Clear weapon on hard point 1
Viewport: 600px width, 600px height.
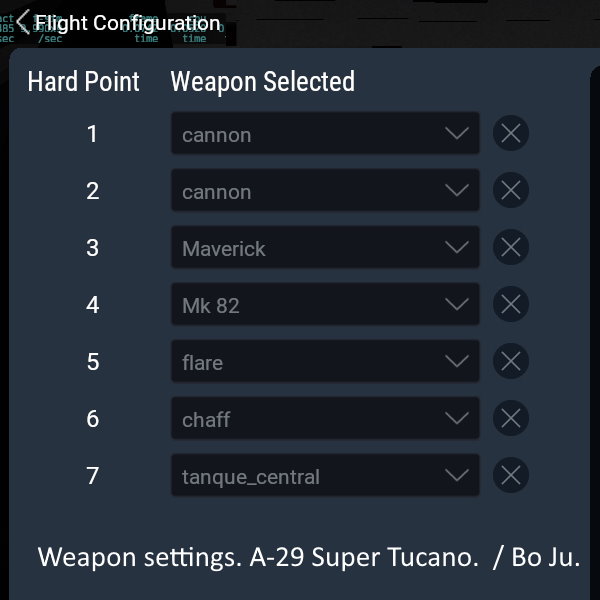[x=511, y=134]
